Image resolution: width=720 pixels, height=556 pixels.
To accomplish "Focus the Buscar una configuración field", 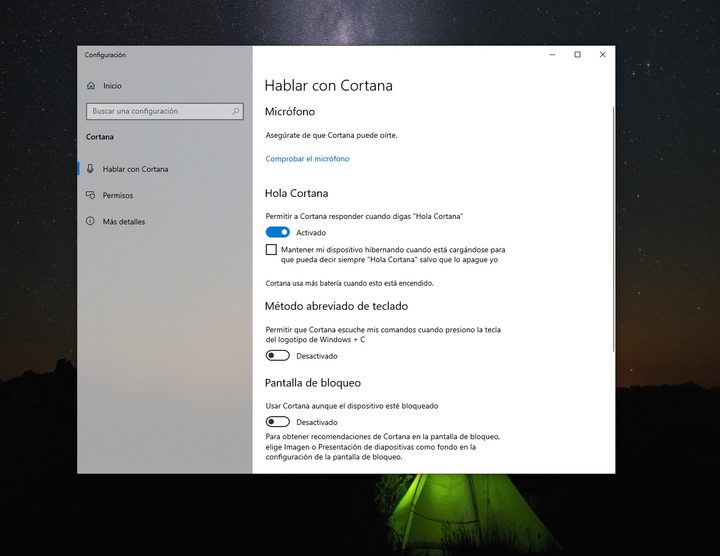I will pyautogui.click(x=164, y=111).
